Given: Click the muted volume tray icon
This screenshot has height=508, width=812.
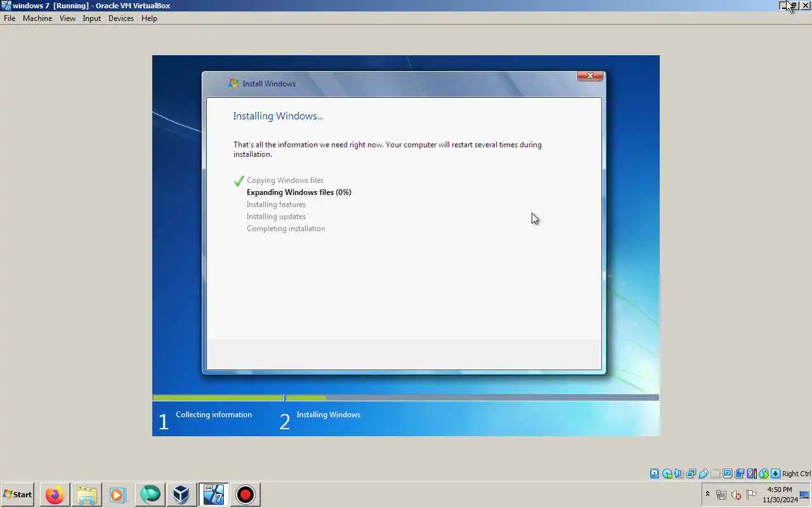Looking at the screenshot, I should click(x=737, y=495).
